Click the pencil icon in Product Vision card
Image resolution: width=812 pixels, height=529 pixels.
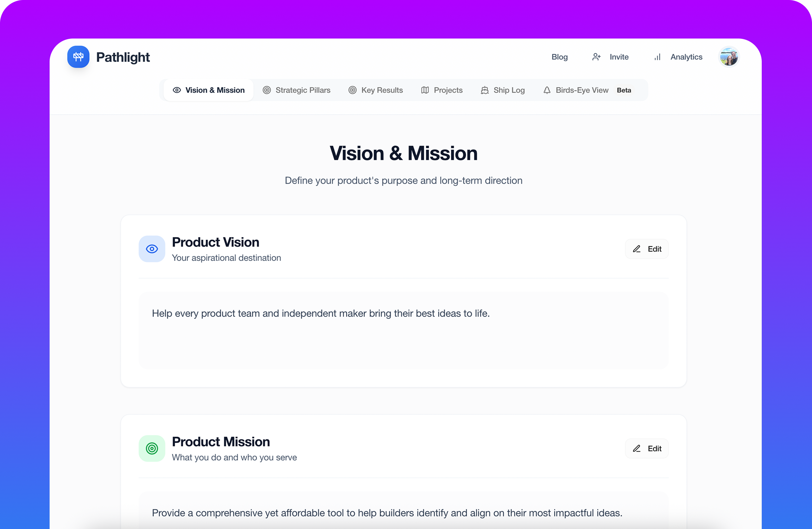click(637, 249)
